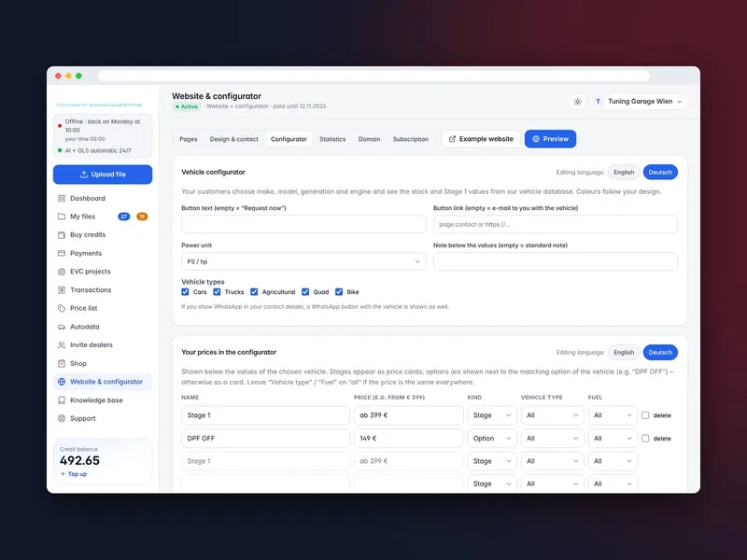Click the My files folder icon
The width and height of the screenshot is (747, 560).
point(62,217)
